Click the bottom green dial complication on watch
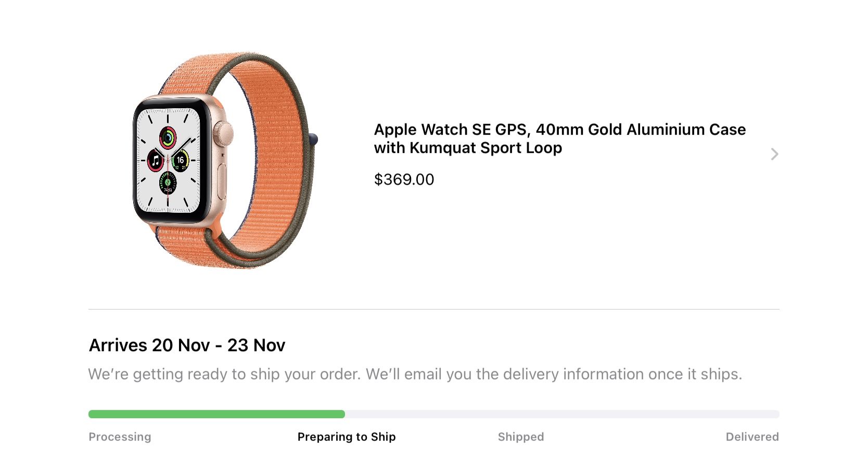 point(168,183)
